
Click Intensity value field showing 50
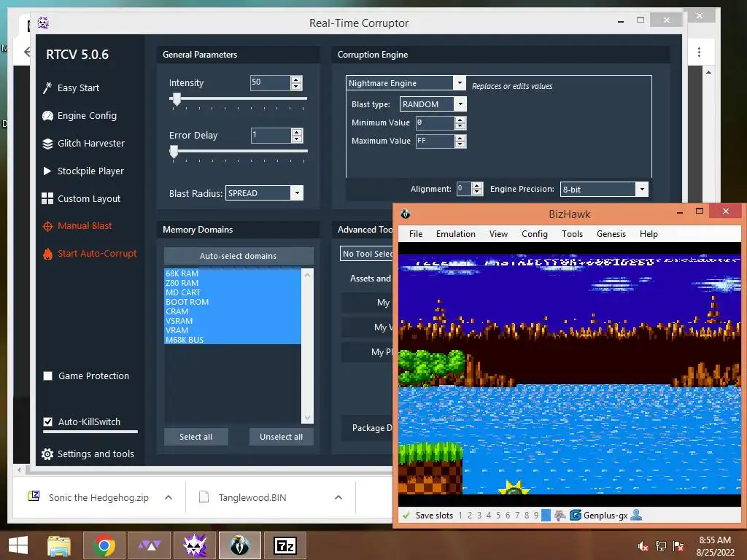(x=270, y=83)
